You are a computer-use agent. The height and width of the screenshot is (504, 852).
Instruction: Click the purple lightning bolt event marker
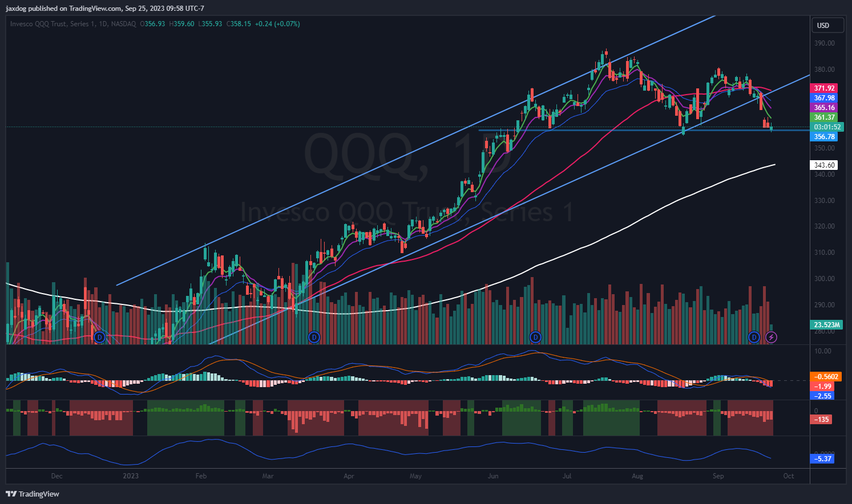(771, 337)
